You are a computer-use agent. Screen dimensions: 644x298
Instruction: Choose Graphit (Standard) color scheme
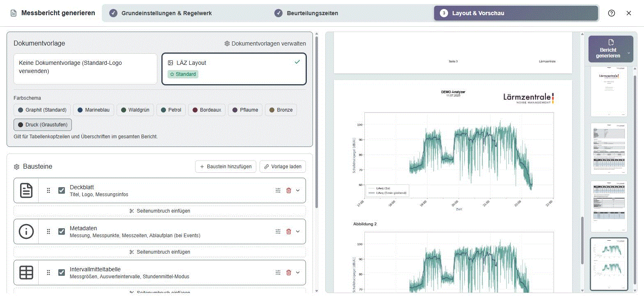tap(42, 110)
